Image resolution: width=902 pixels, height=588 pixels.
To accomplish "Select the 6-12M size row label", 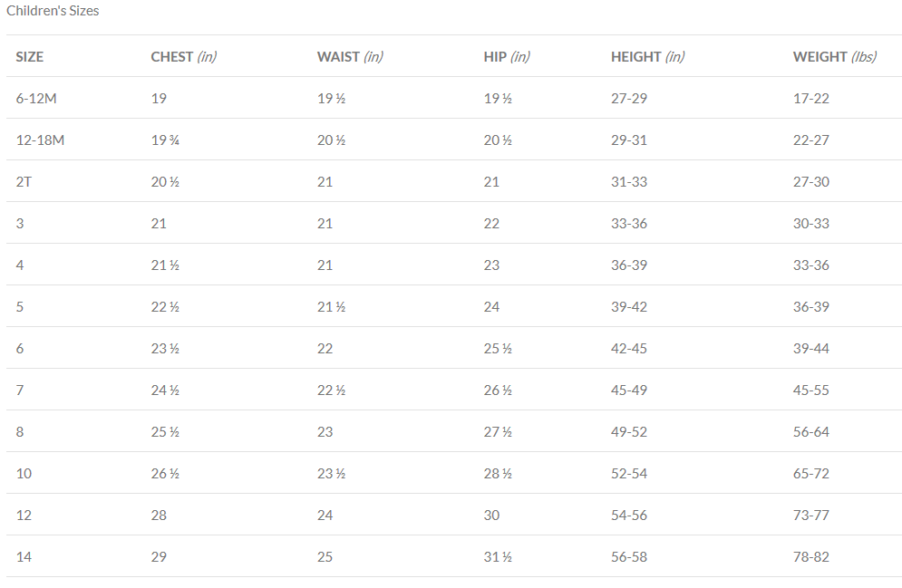I will 36,98.
